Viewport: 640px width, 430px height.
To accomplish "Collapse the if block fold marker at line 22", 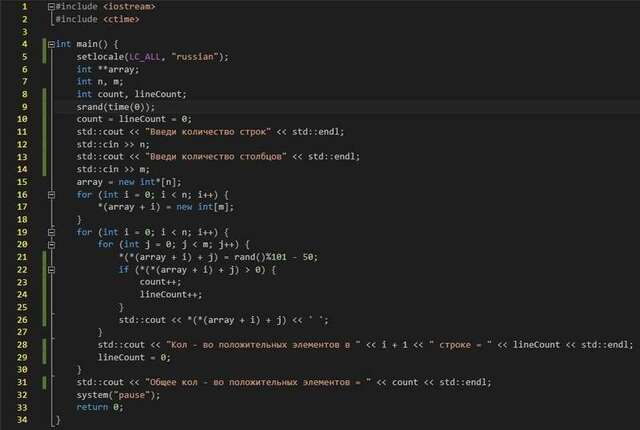I will [x=51, y=270].
